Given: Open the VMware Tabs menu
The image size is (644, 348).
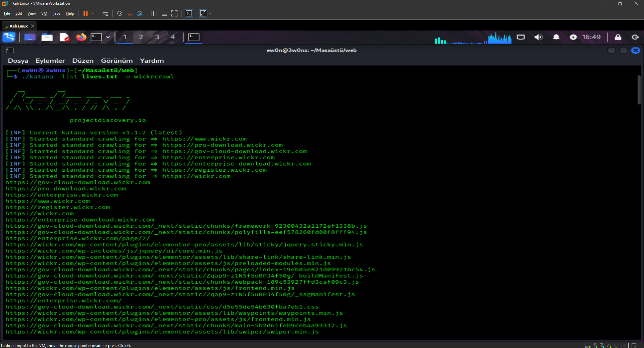Looking at the screenshot, I should pos(56,13).
